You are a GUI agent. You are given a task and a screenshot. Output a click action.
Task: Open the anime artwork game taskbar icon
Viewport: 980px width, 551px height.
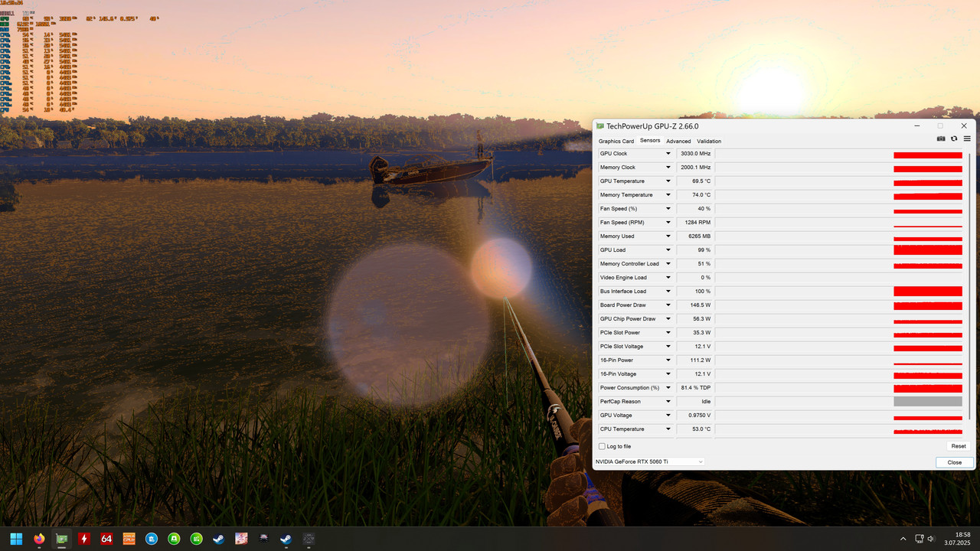click(241, 539)
